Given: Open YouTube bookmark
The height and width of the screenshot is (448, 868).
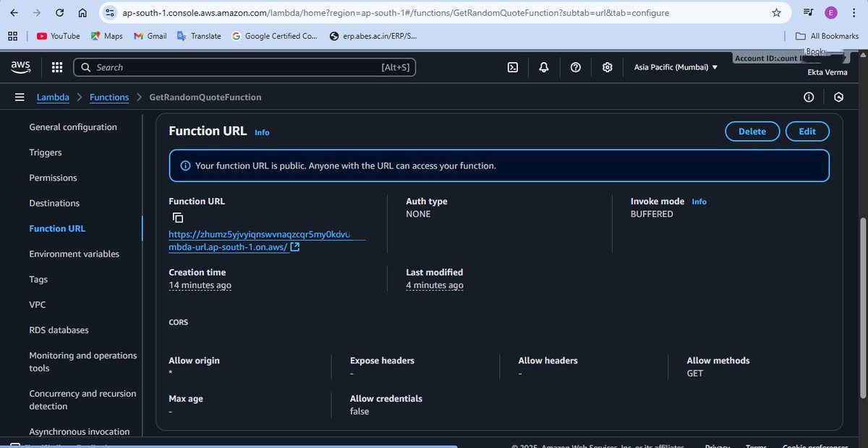Looking at the screenshot, I should pyautogui.click(x=58, y=35).
